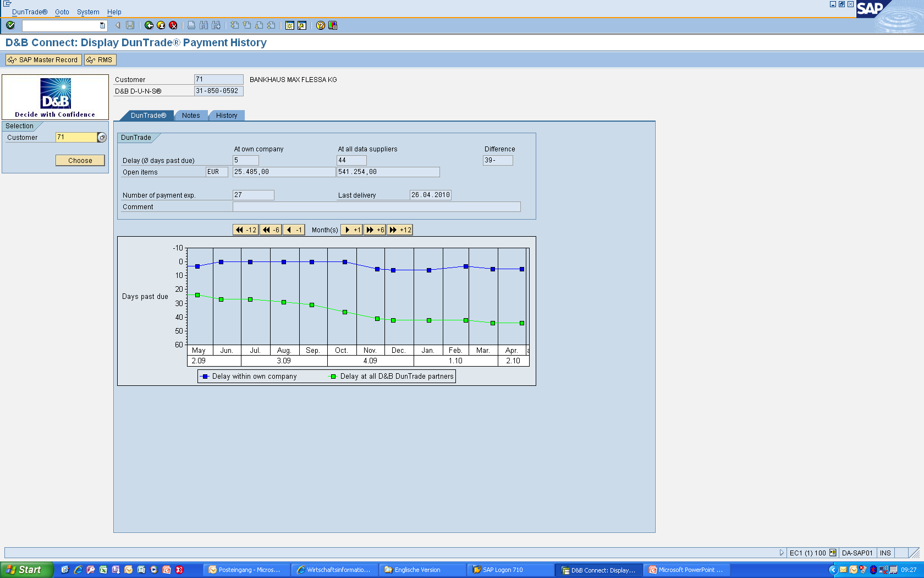Click the Generate Shortcut icon
924x578 pixels.
(x=302, y=25)
